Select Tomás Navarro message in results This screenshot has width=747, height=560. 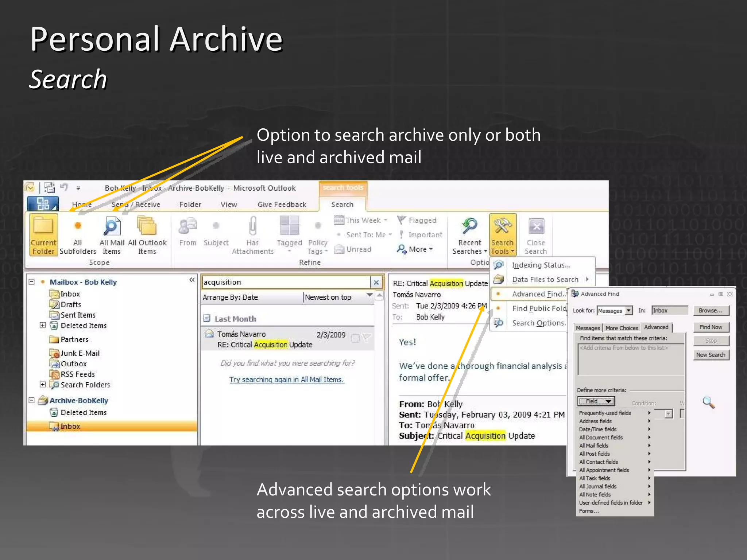[287, 339]
